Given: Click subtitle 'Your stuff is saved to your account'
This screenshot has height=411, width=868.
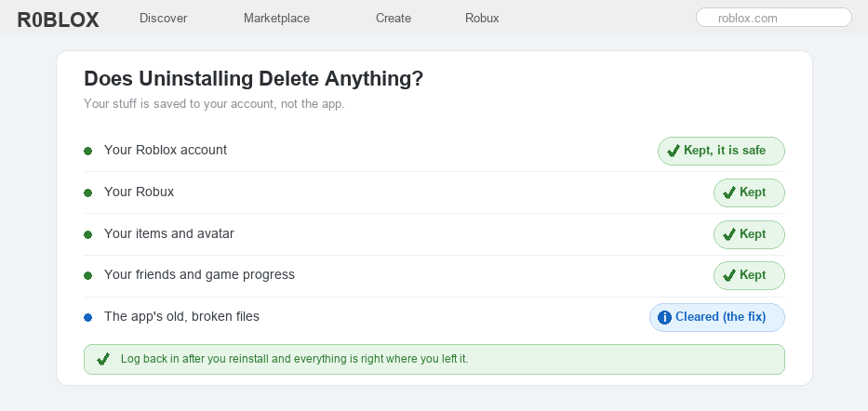Looking at the screenshot, I should (x=214, y=104).
